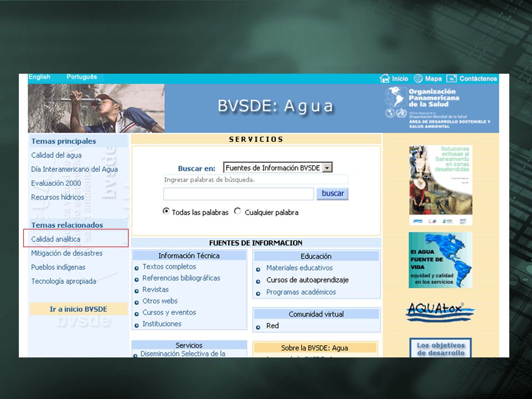The image size is (532, 399).
Task: Click the Comunidad virtual heading
Action: [316, 314]
